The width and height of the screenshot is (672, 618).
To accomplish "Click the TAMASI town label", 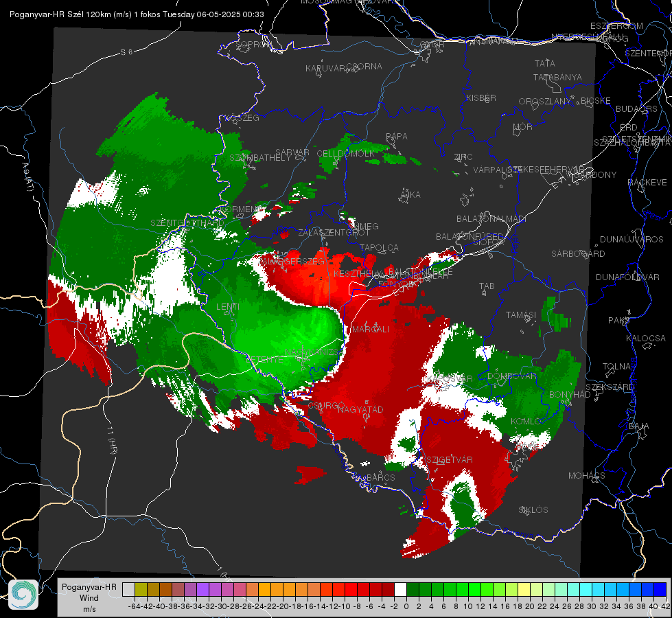I will (x=521, y=314).
